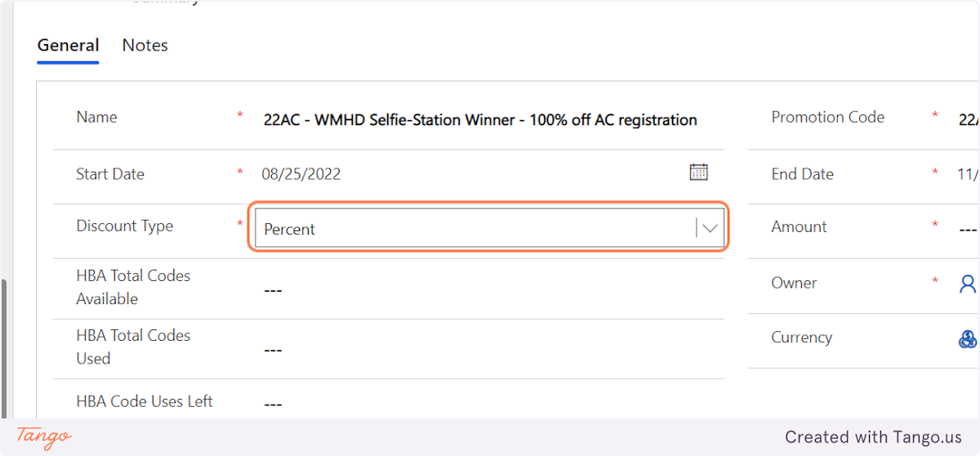Click the Promotion Code field value
Viewport: 980px width, 456px height.
969,120
